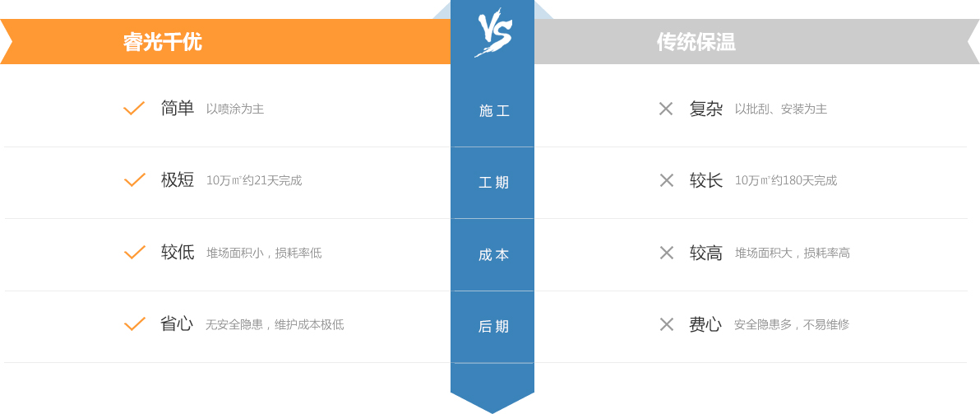Screen dimensions: 980x414
Task: Click the text 10万㎡约21天完成
Action: click(x=254, y=181)
